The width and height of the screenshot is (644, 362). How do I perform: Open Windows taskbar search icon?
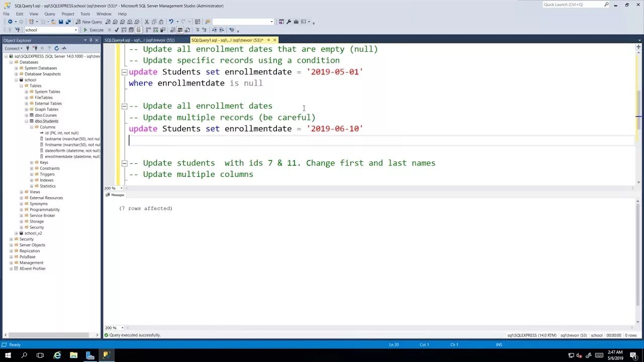pos(24,355)
